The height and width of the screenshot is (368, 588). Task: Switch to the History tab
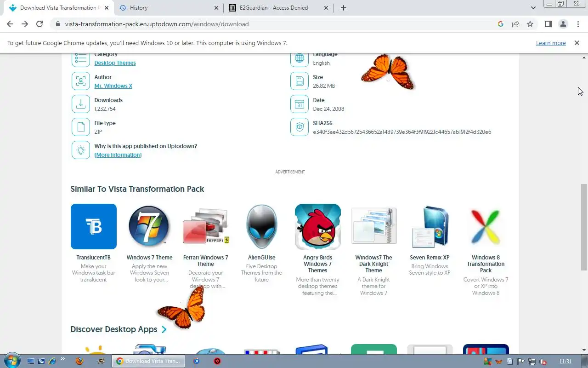point(169,8)
